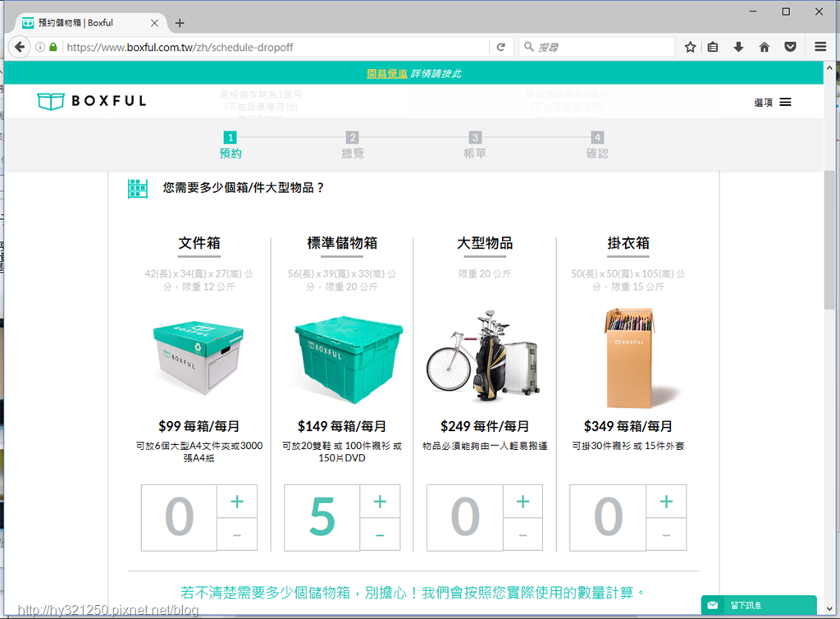Click the 掛衣箱 heading

(628, 243)
